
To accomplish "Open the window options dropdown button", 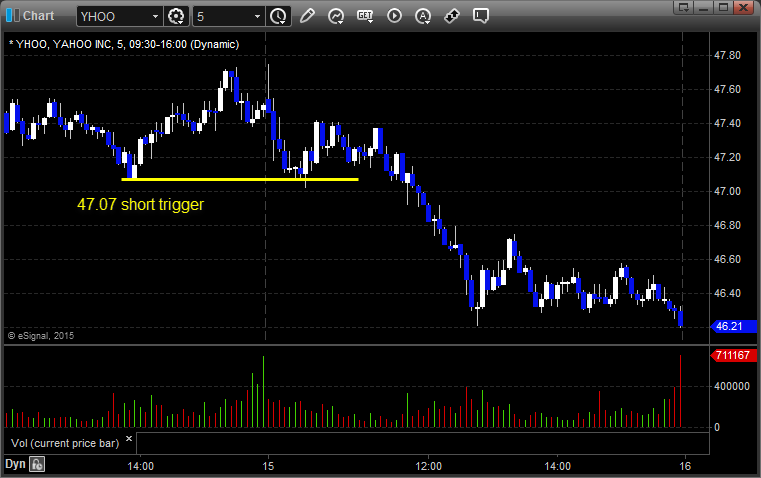I will click(x=684, y=7).
